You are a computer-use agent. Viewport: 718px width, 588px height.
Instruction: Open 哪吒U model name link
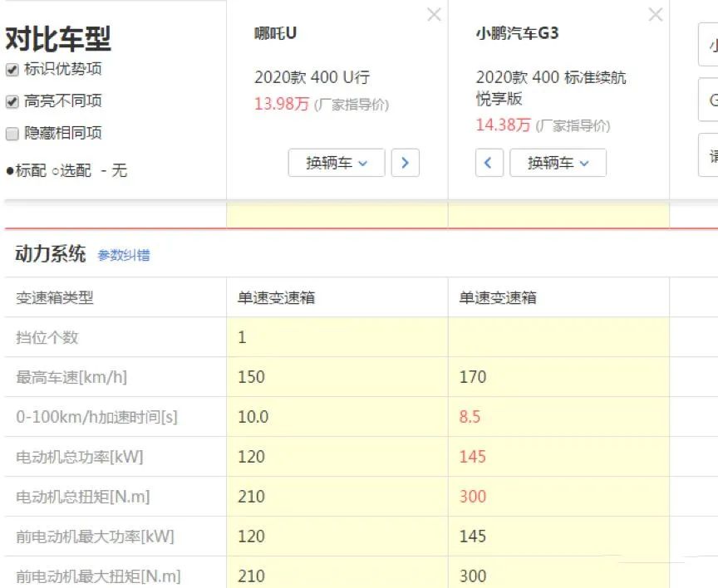click(x=276, y=33)
